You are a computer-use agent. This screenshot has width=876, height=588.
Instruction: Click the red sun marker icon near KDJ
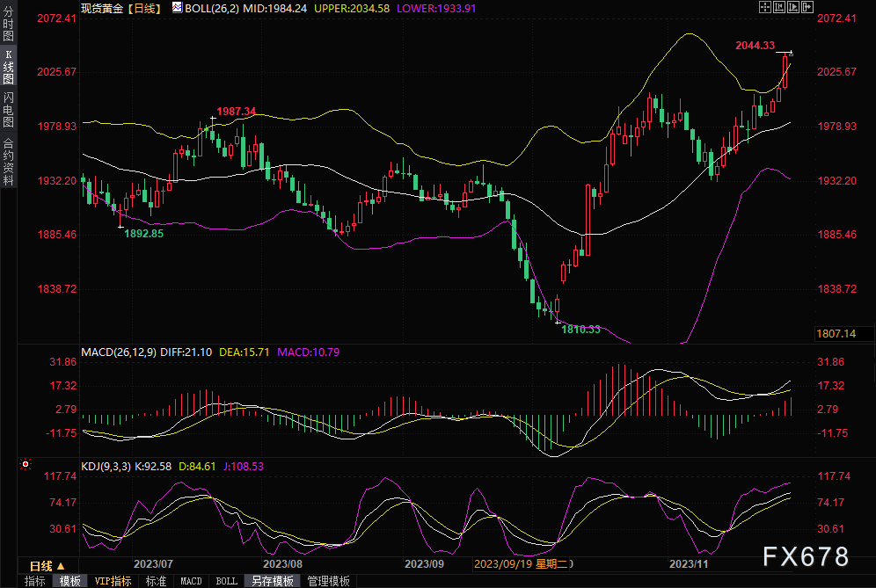point(26,464)
